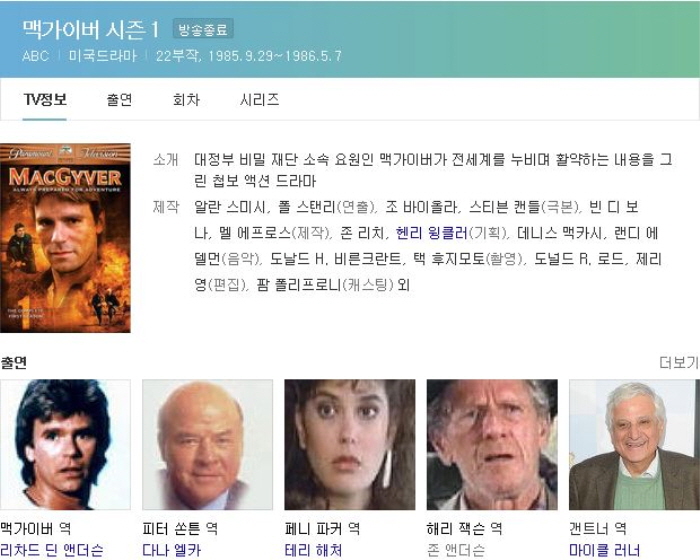Viewport: 700px width, 560px height.
Task: Open the 마이클 러너 name link
Action: coord(605,550)
